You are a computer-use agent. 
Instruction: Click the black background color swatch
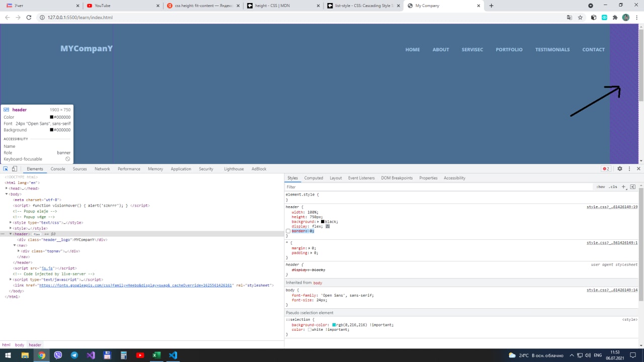[323, 222]
